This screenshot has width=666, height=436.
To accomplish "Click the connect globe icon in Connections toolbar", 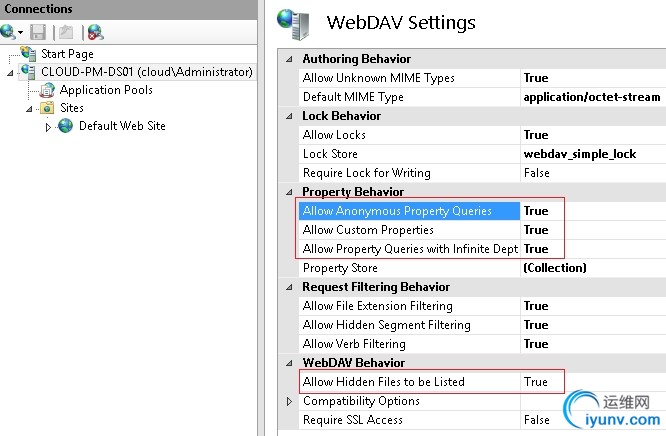I will click(x=8, y=32).
